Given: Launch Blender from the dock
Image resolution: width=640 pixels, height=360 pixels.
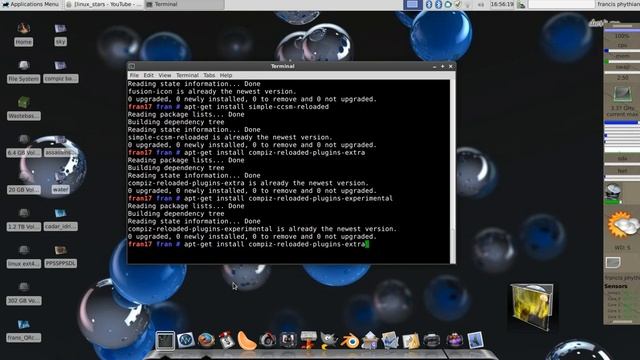Looking at the screenshot, I should [350, 341].
